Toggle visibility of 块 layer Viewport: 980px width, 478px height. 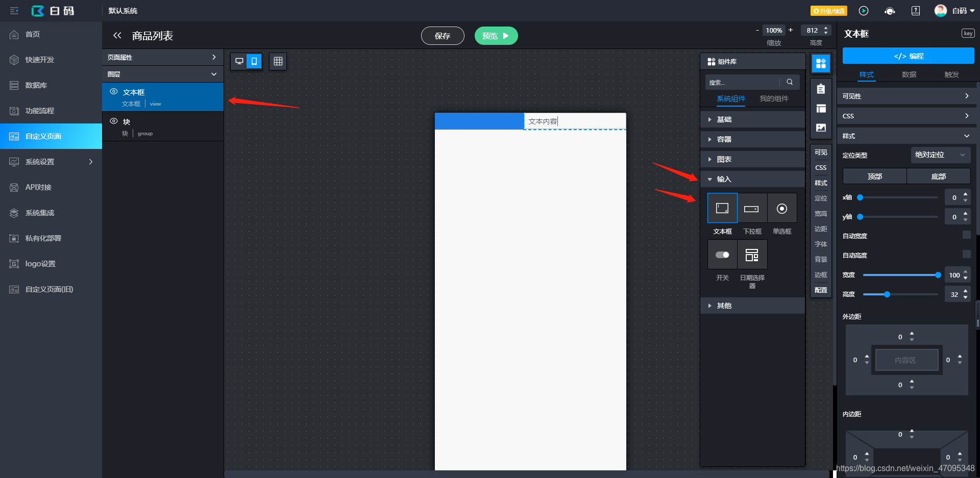[x=114, y=121]
